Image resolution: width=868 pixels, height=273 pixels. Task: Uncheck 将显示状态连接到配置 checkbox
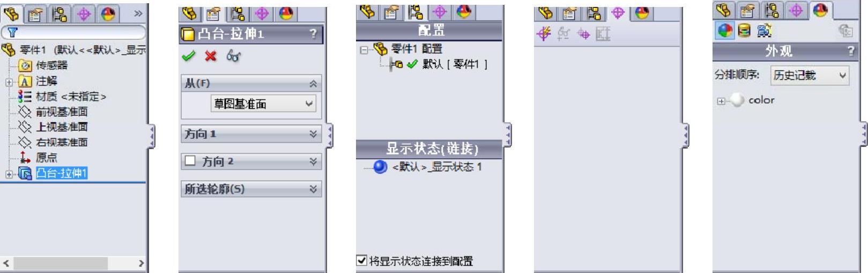pos(362,261)
